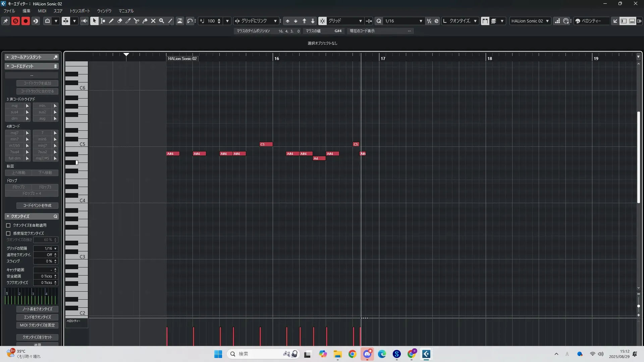Image resolution: width=644 pixels, height=362 pixels.
Task: Toggle Acoustic Feedback speaker icon
Action: 85,21
